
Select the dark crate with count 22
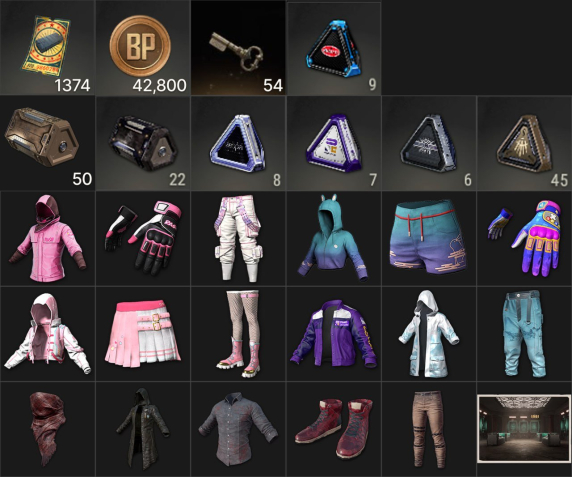143,143
